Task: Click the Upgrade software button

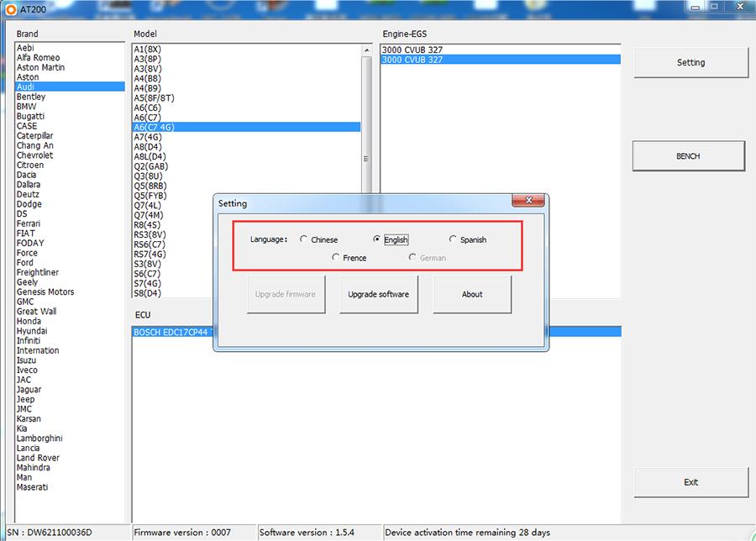Action: [377, 293]
